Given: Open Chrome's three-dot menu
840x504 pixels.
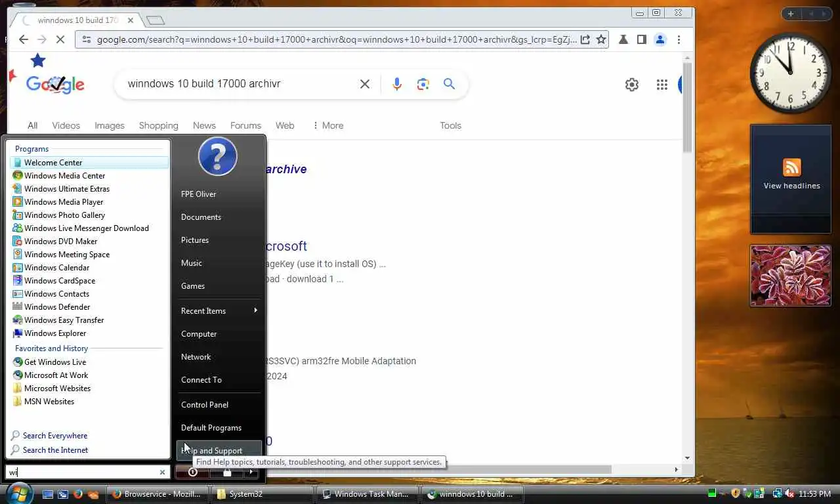Looking at the screenshot, I should 679,39.
